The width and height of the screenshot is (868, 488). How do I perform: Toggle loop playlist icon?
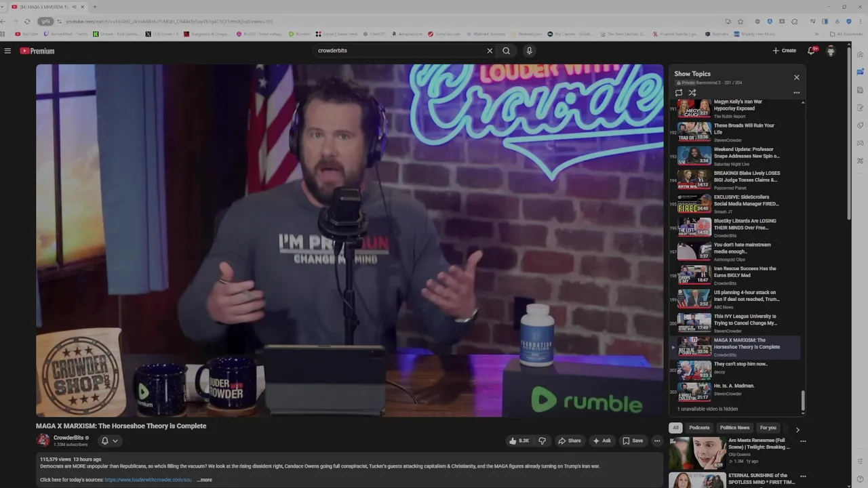pyautogui.click(x=679, y=93)
